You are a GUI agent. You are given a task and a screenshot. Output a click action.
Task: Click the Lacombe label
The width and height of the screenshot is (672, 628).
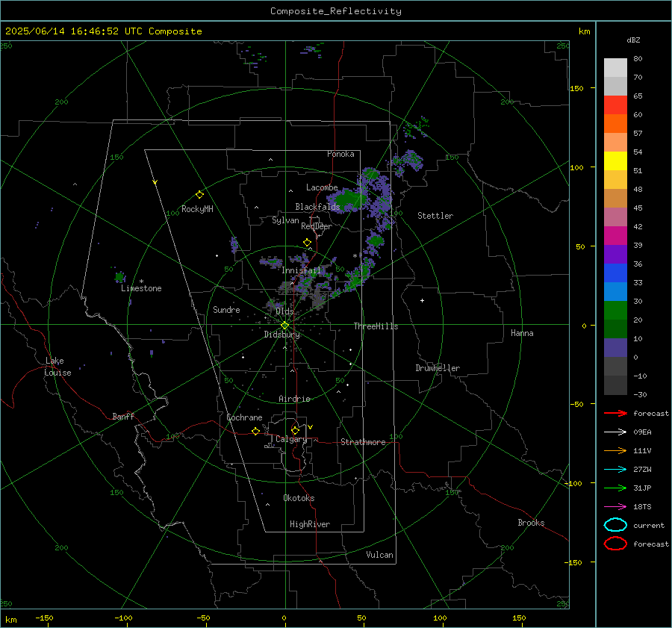322,187
